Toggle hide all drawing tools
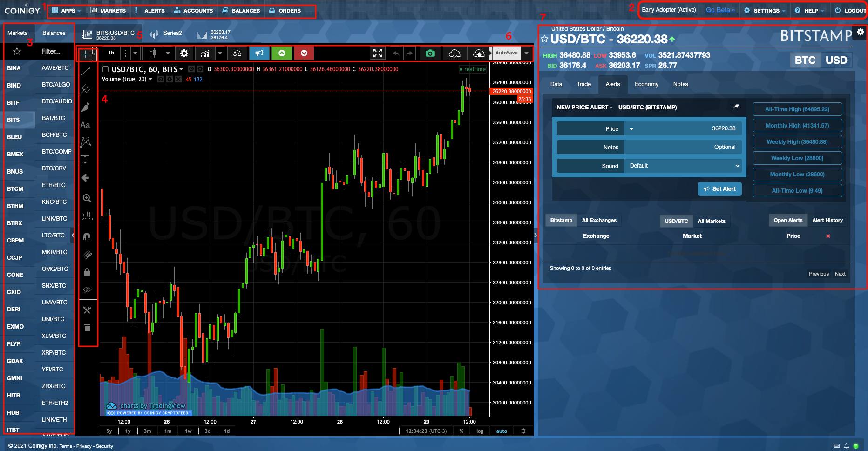Viewport: 868px width, 451px height. 87,289
